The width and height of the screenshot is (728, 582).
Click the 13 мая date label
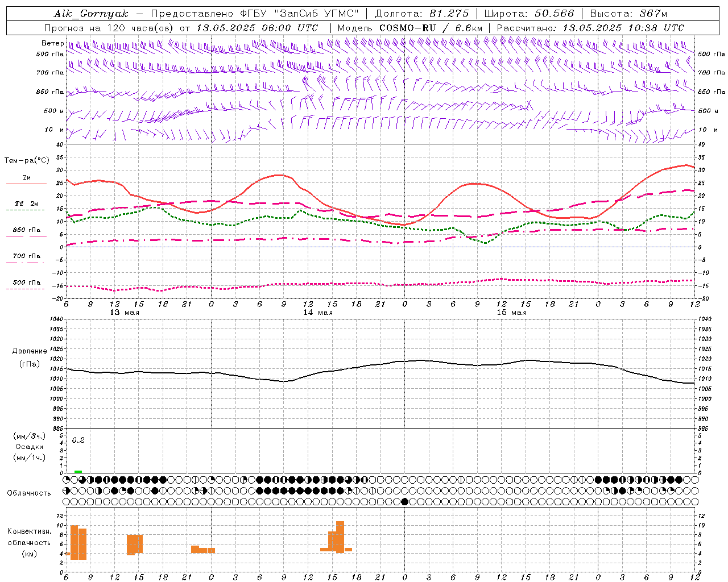click(x=125, y=313)
